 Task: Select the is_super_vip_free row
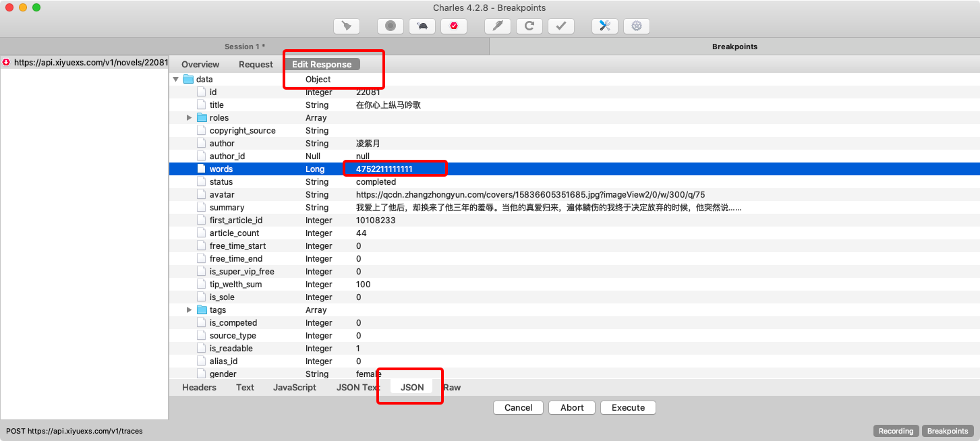(x=574, y=272)
